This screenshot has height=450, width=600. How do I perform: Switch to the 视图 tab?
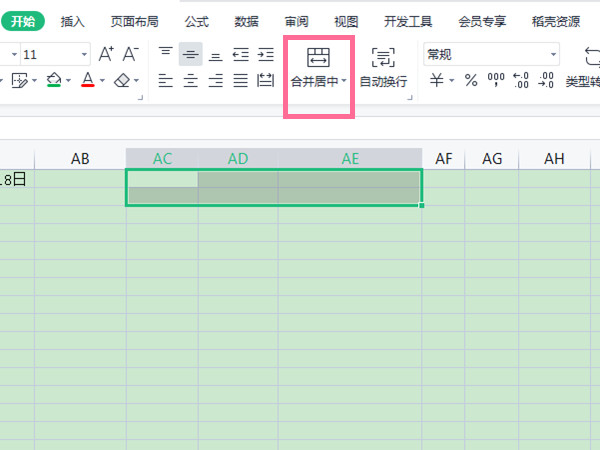346,21
